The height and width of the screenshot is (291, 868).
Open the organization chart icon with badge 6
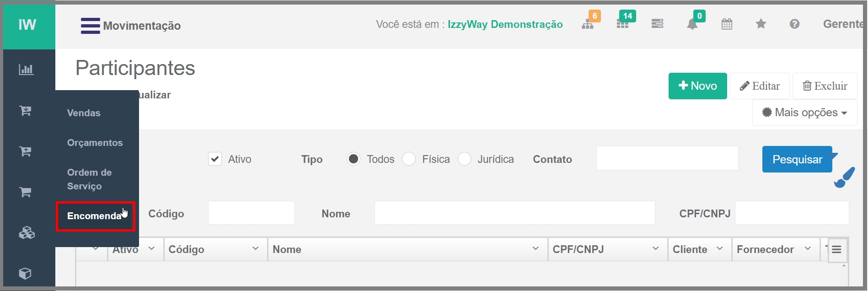coord(588,24)
